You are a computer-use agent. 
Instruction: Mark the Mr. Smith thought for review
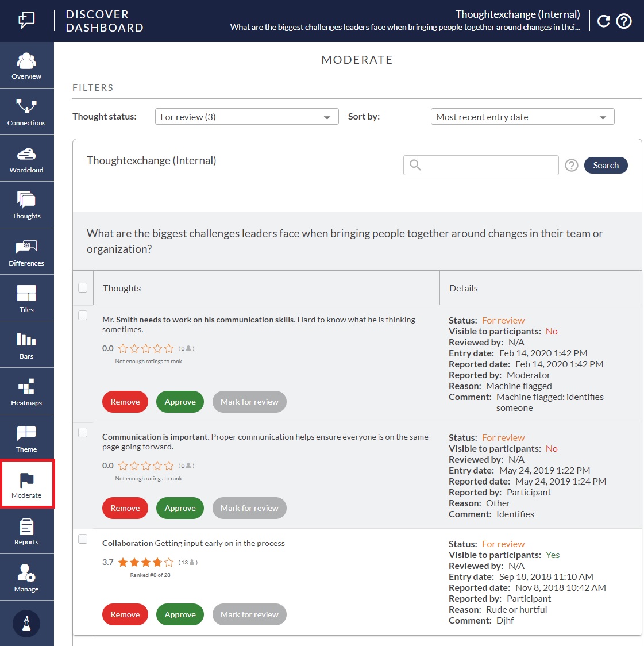pyautogui.click(x=249, y=402)
